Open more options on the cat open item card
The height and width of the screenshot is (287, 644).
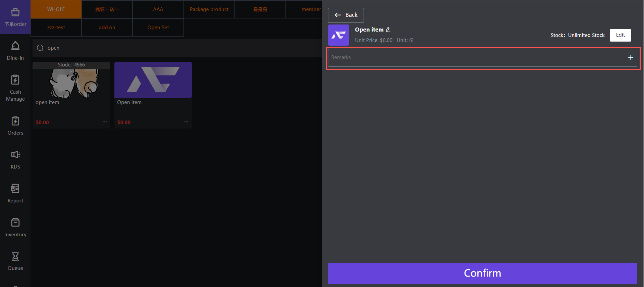click(x=105, y=122)
